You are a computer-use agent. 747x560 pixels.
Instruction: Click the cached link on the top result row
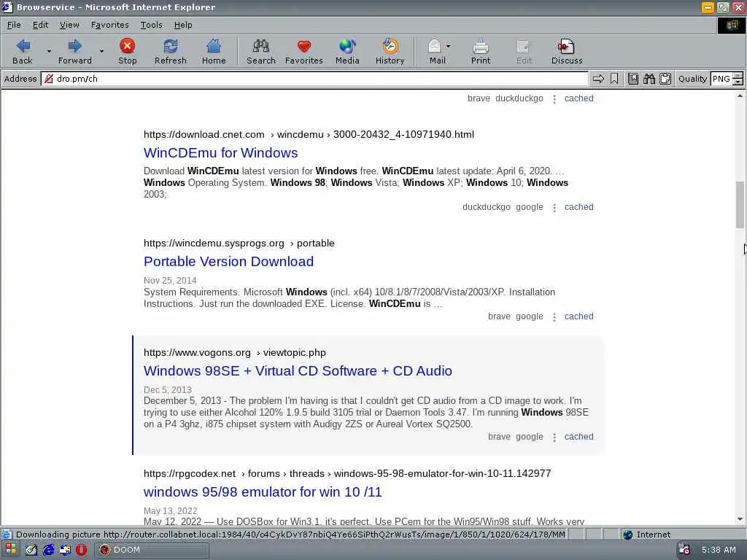point(578,98)
